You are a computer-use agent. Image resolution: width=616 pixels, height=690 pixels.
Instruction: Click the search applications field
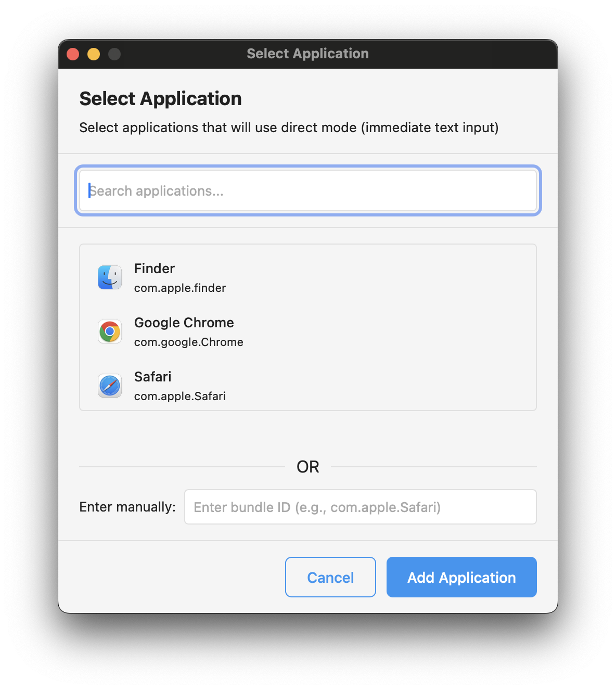(x=308, y=190)
